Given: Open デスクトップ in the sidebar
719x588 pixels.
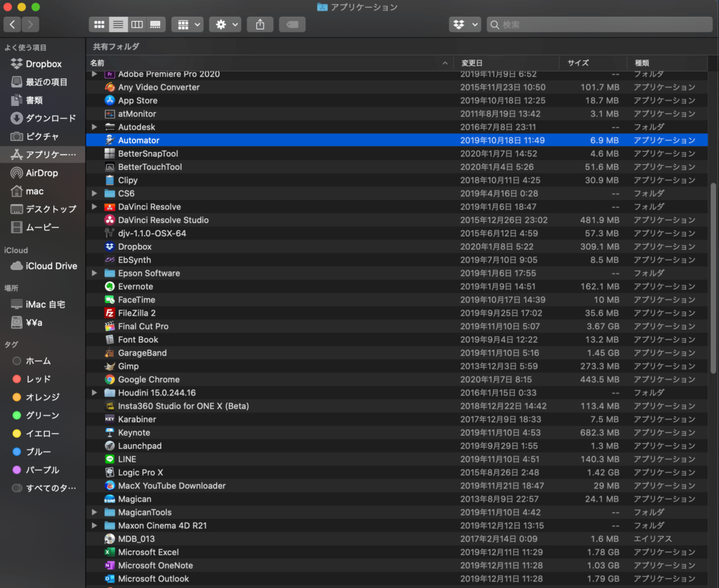Looking at the screenshot, I should [x=42, y=209].
